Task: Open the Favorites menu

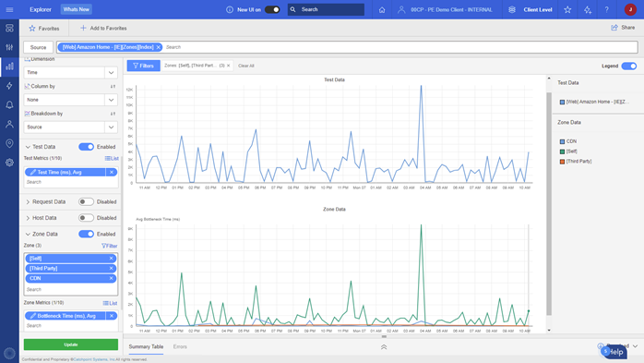Action: point(44,29)
